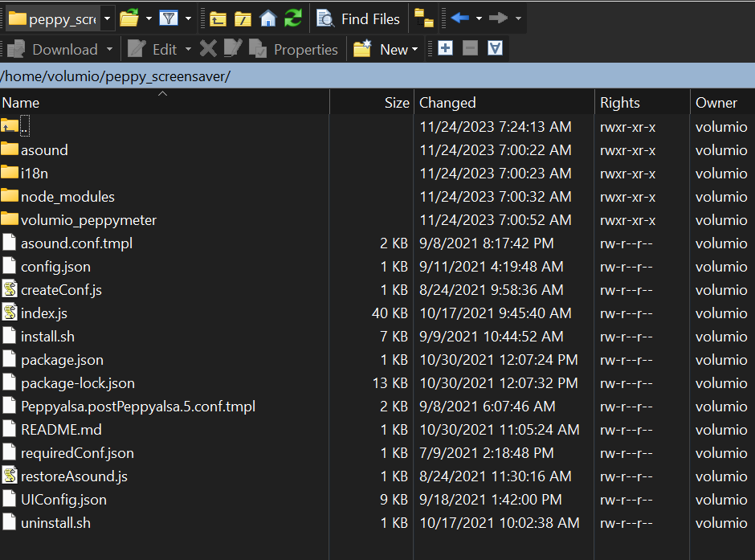Click the Unselect Files minus icon

[471, 48]
